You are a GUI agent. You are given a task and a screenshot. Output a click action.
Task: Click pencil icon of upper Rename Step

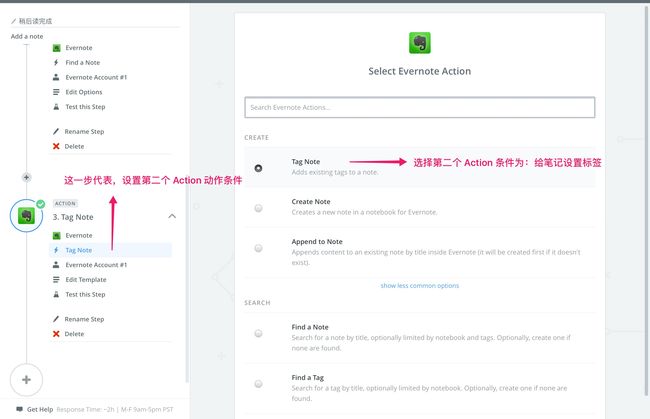56,131
